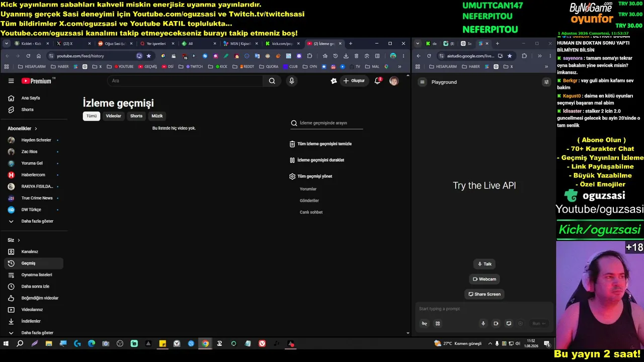
Task: Open the YouTube account avatar menu
Action: 394,81
